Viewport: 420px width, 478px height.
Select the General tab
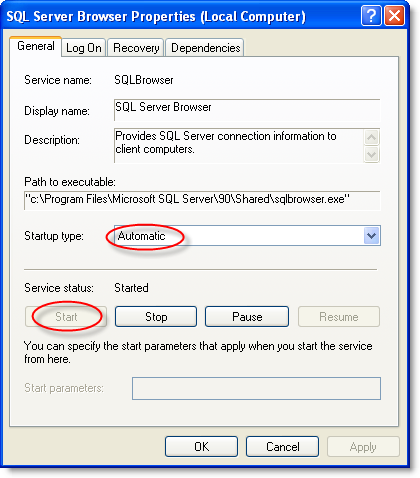pyautogui.click(x=36, y=46)
